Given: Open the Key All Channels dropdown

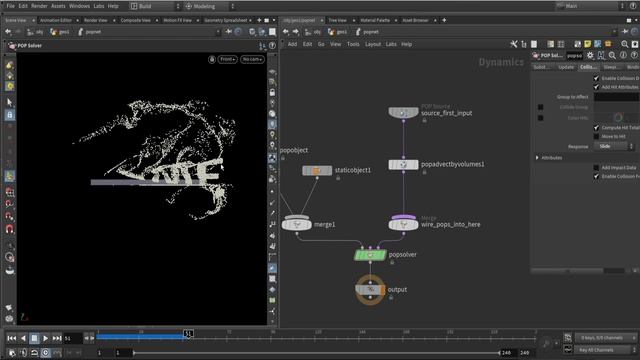Looking at the screenshot, I should [606, 350].
